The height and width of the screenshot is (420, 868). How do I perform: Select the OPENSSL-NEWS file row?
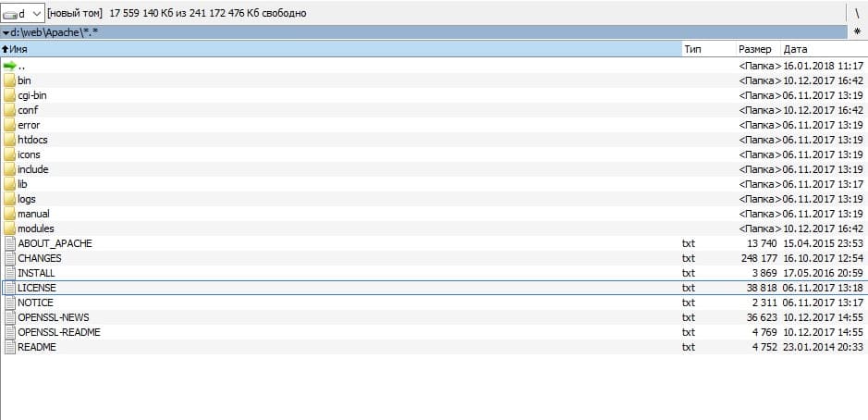[434, 317]
